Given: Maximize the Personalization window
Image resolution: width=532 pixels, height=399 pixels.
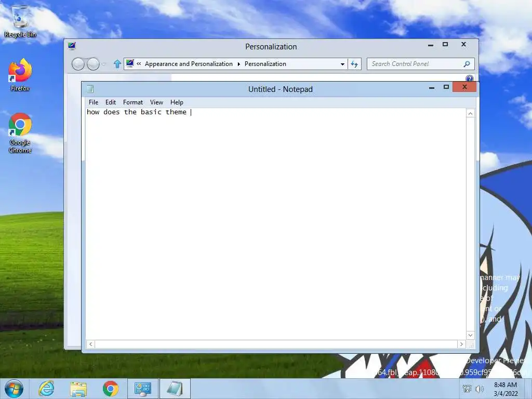Looking at the screenshot, I should (445, 45).
